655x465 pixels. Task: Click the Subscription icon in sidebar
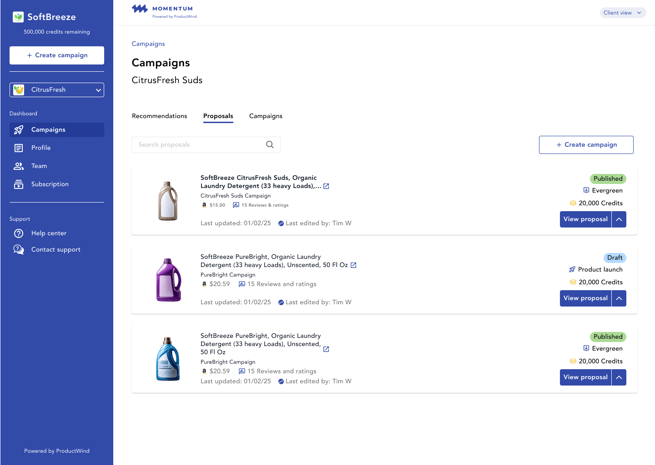point(18,184)
